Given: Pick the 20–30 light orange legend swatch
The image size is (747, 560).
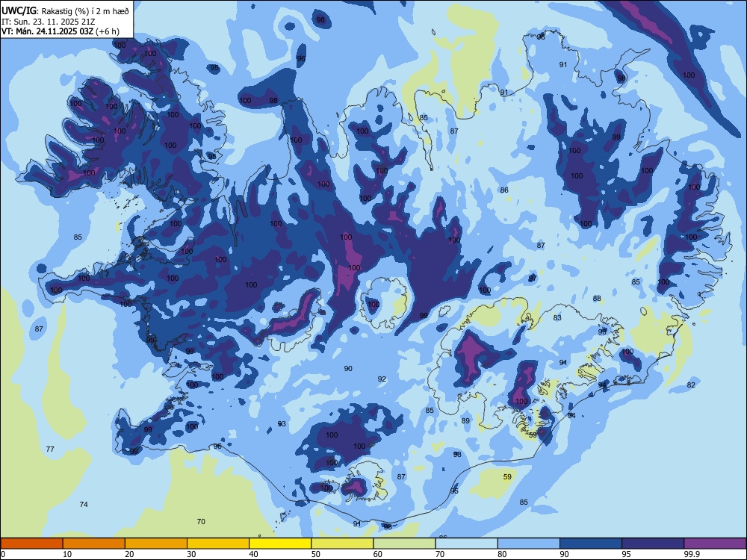Looking at the screenshot, I should (156, 544).
